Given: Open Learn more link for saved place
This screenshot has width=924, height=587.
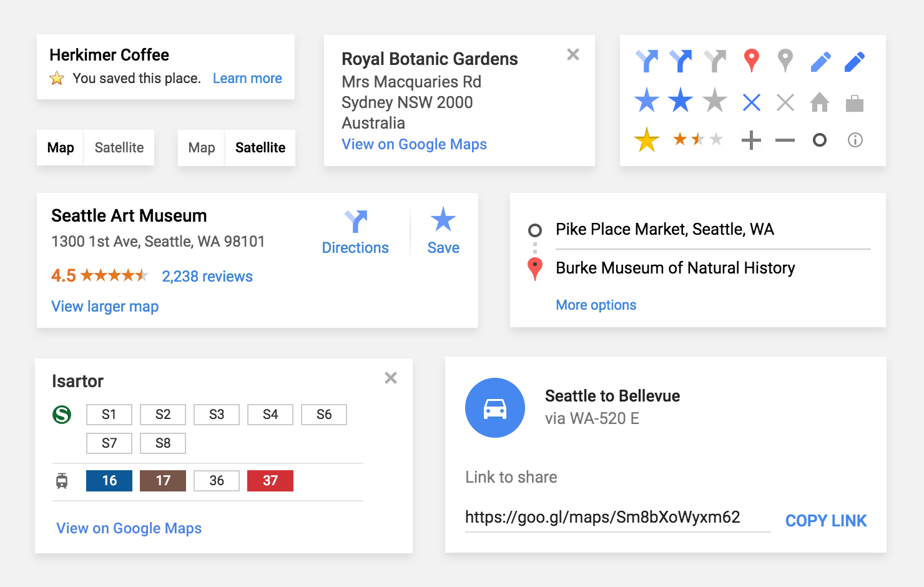Looking at the screenshot, I should point(247,79).
